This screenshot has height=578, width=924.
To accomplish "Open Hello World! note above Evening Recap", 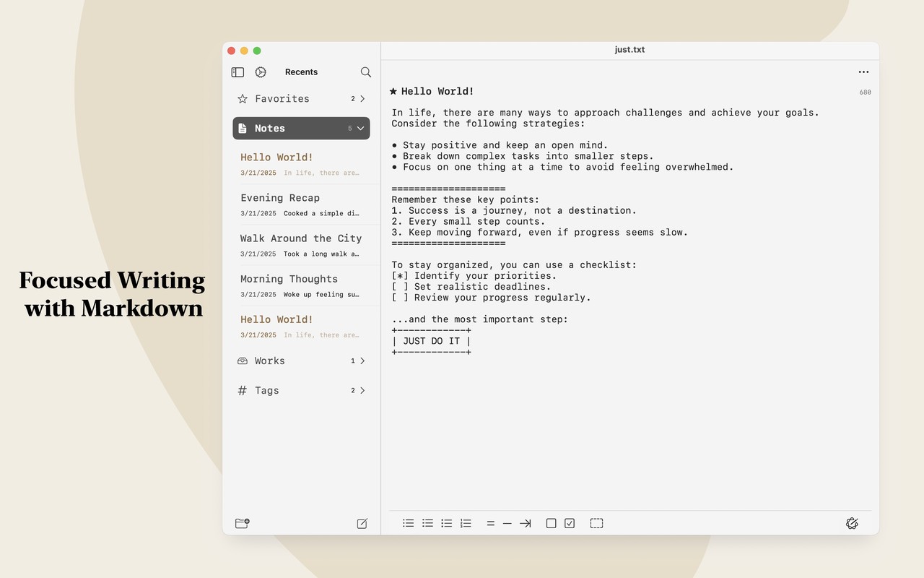I will pyautogui.click(x=301, y=164).
